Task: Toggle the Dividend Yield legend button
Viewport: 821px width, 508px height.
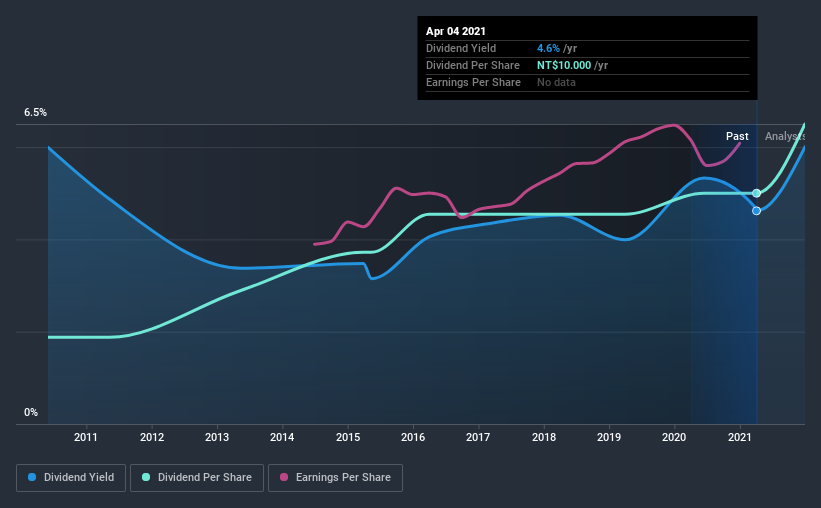Action: tap(71, 478)
